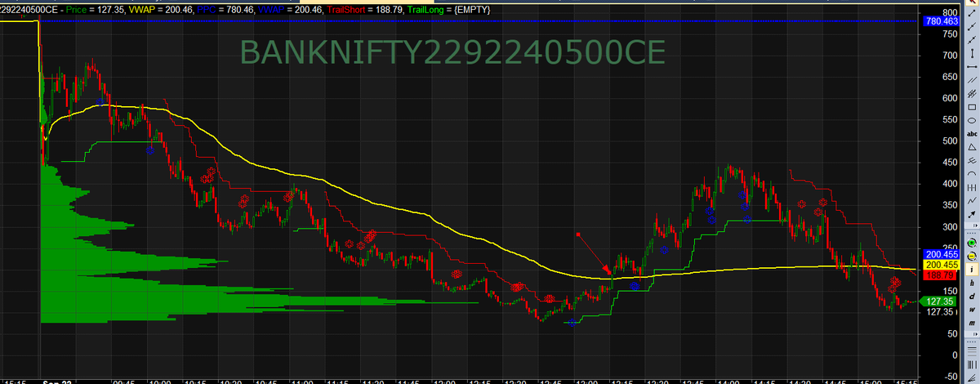Viewport: 980px width, 384px height.
Task: Click the horizontal lines layout icon
Action: pyautogui.click(x=972, y=352)
